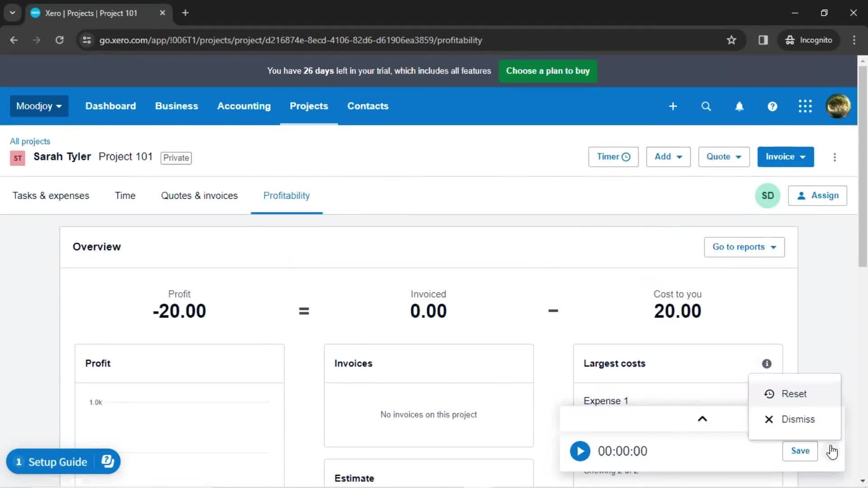Close the Xero Projects tab
This screenshot has height=488, width=868.
162,13
